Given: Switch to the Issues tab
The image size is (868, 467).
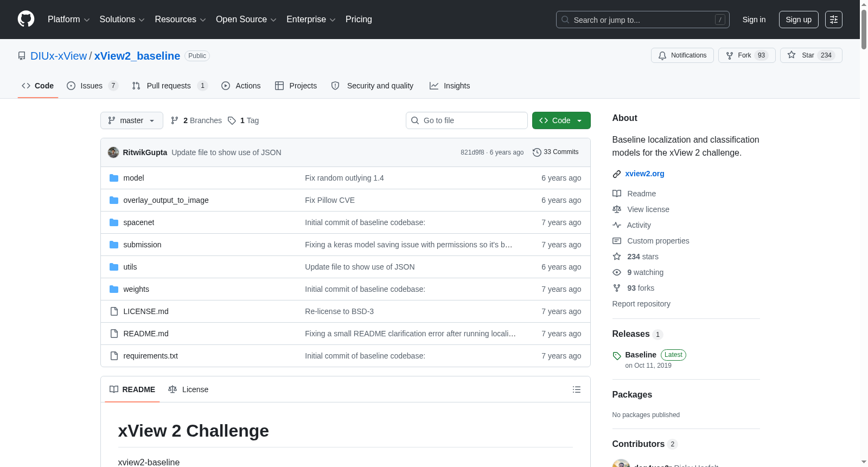Looking at the screenshot, I should pos(92,86).
